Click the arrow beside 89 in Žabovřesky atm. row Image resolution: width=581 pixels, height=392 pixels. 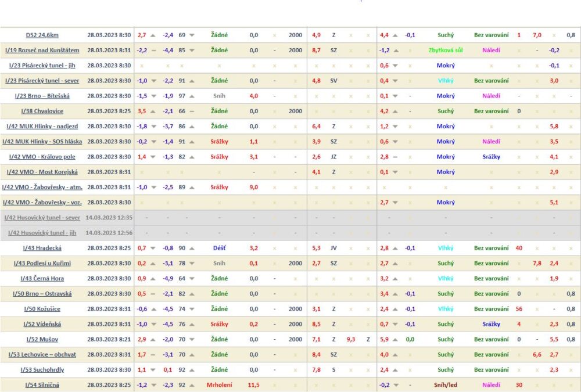point(192,187)
